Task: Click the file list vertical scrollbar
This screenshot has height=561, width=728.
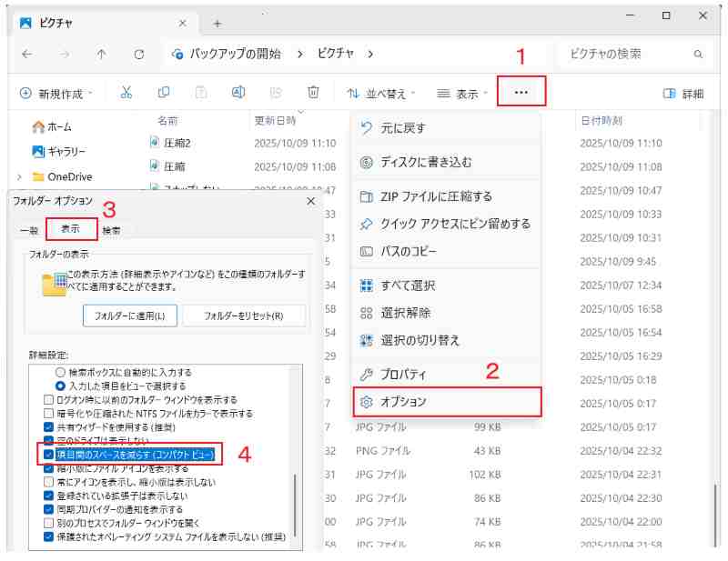Action: click(x=715, y=516)
